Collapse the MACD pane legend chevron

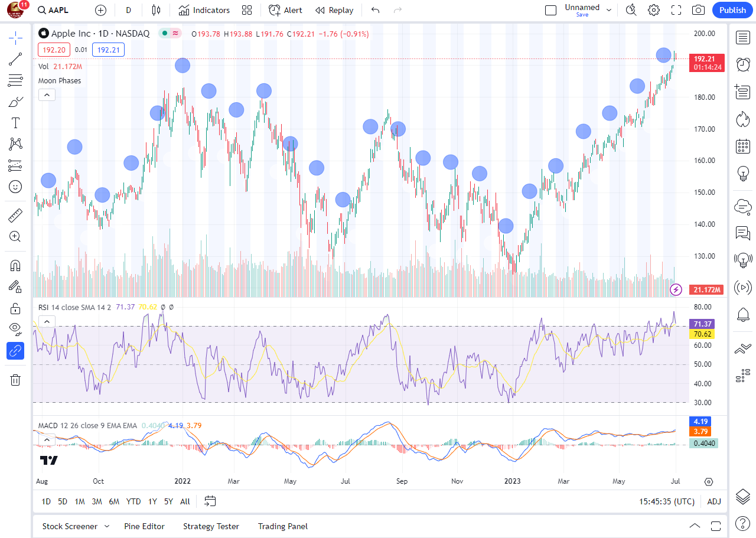tap(47, 440)
